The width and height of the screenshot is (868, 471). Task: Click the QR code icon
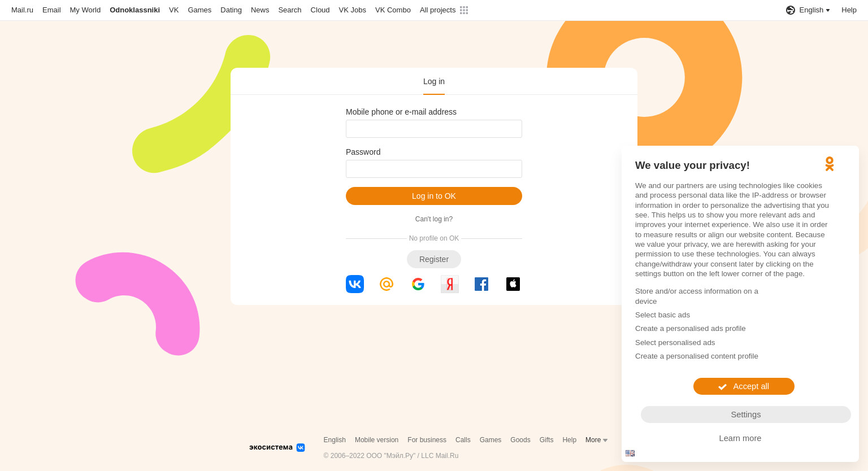click(x=630, y=453)
